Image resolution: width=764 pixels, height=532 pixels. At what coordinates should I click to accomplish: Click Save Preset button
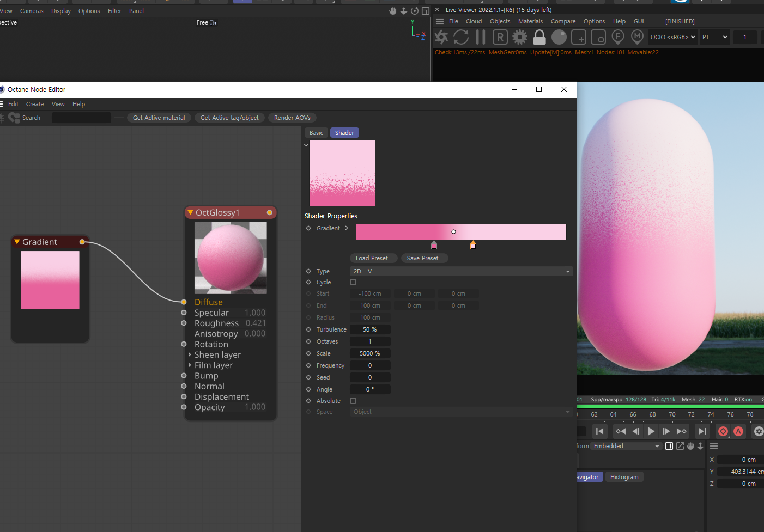click(x=425, y=258)
